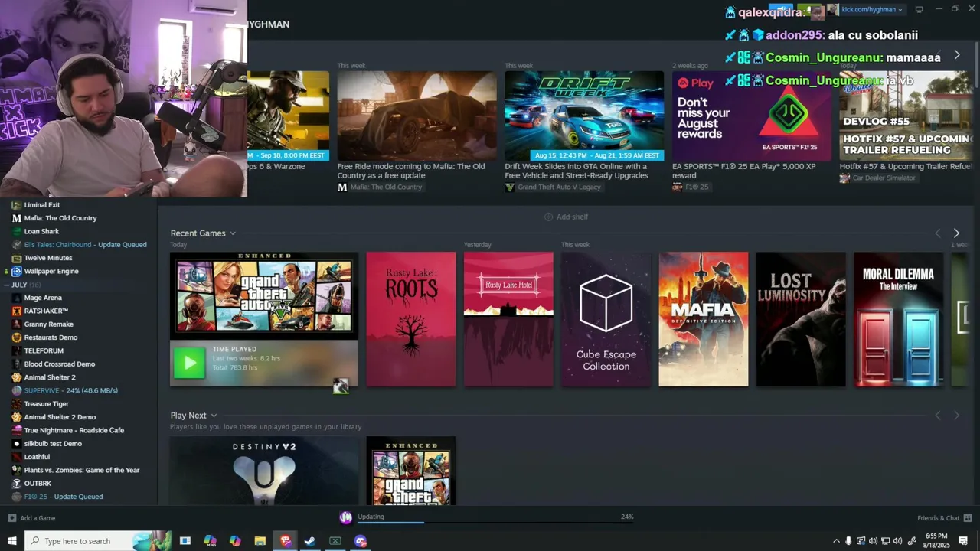Open Friends & Chat
Screen dimensions: 980x551
tap(945, 518)
